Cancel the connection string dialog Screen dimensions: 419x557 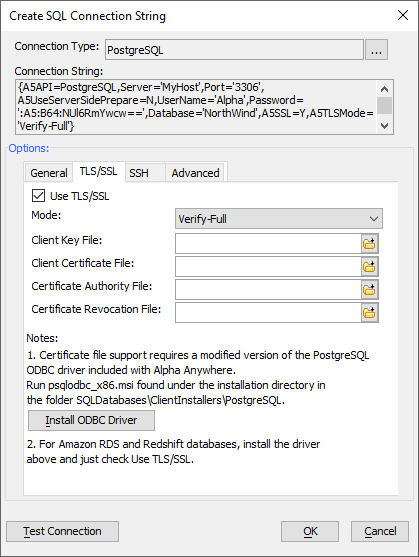click(x=380, y=531)
